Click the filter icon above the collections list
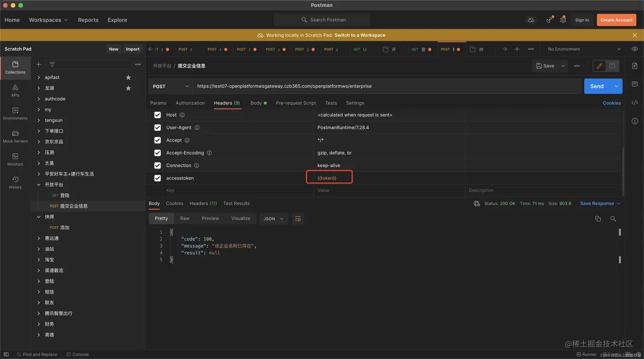Viewport: 644px width, 359px height. [52, 64]
